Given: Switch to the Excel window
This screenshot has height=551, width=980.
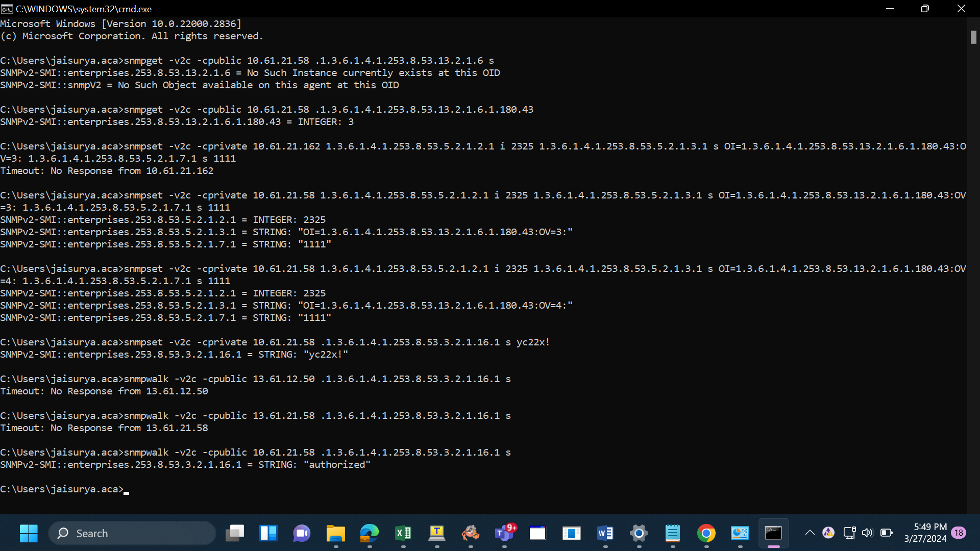Looking at the screenshot, I should click(x=403, y=533).
